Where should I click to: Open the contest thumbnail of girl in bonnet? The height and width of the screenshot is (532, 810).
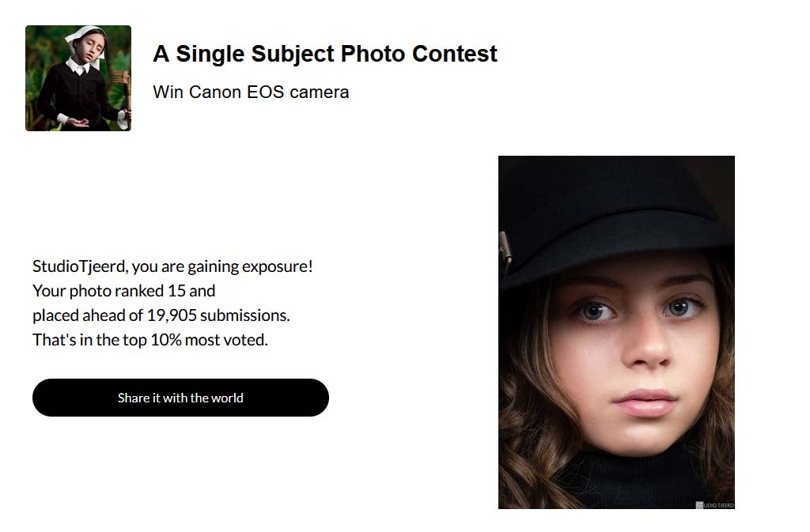(78, 78)
